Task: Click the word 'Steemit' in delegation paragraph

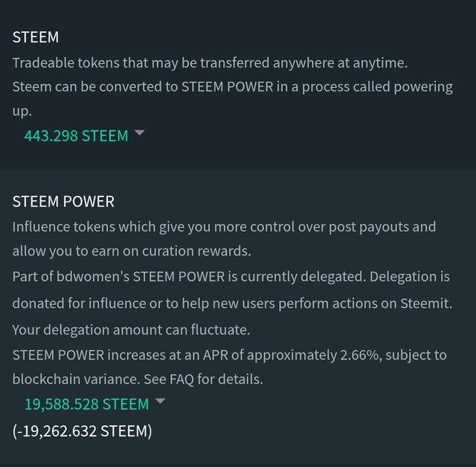Action: (426, 303)
